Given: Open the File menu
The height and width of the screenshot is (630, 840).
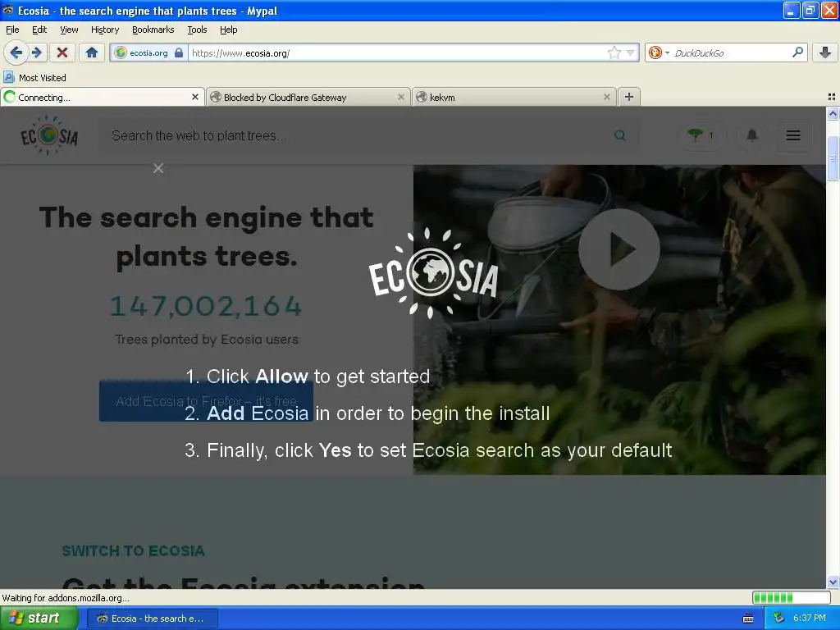Looking at the screenshot, I should click(x=12, y=30).
